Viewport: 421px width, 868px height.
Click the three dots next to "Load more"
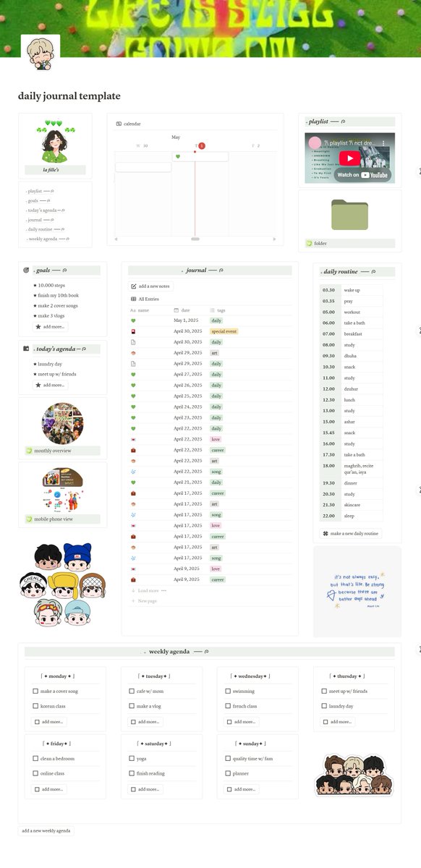tap(163, 590)
